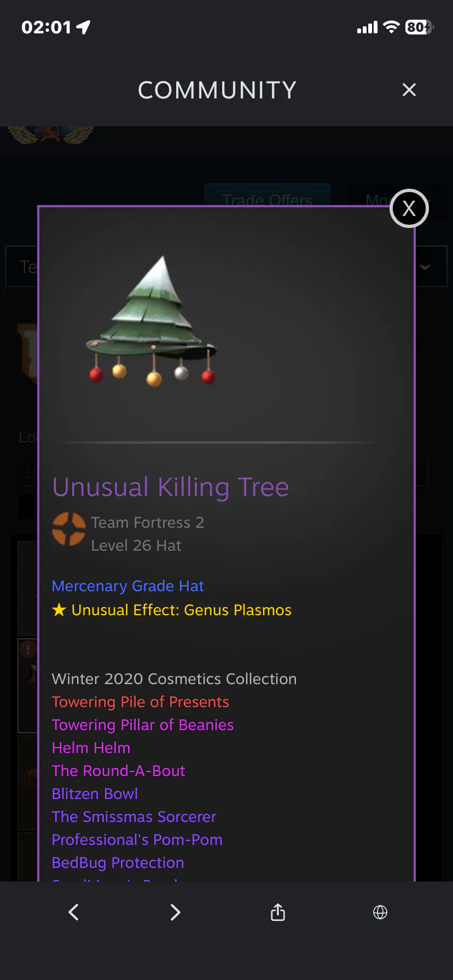The height and width of the screenshot is (980, 453).
Task: Open the share sheet icon
Action: coord(278,912)
